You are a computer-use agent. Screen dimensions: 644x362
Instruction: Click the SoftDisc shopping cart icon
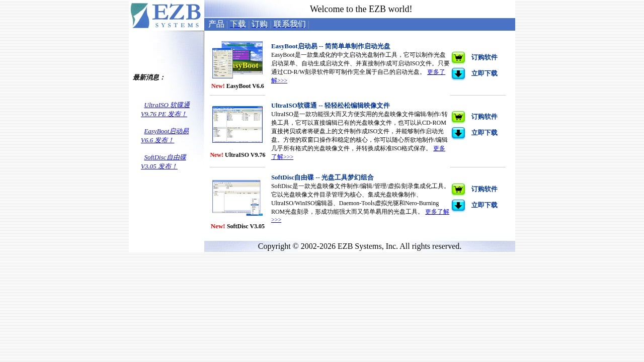(458, 190)
